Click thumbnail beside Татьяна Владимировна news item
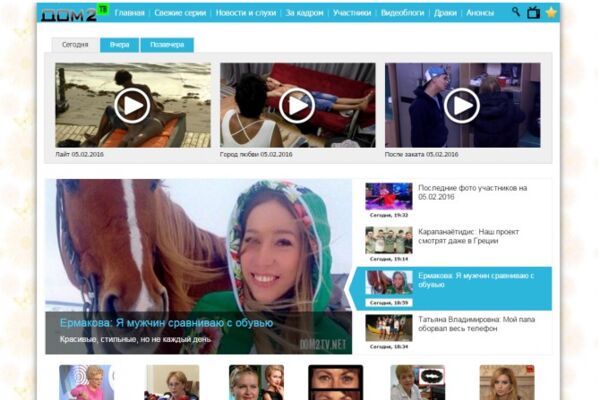The image size is (600, 400). [x=389, y=328]
